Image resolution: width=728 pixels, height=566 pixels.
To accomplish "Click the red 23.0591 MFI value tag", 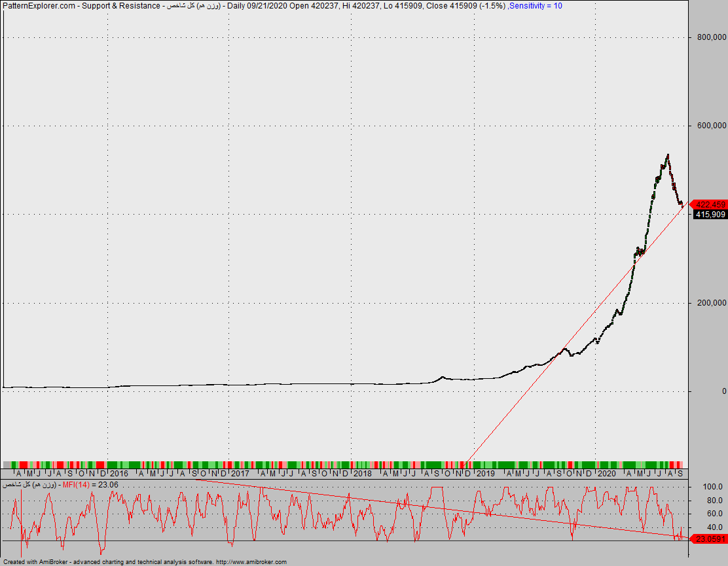I will click(x=708, y=539).
